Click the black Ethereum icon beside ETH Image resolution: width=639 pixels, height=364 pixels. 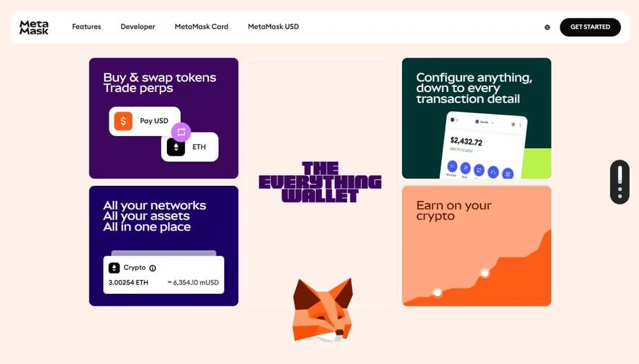tap(176, 147)
